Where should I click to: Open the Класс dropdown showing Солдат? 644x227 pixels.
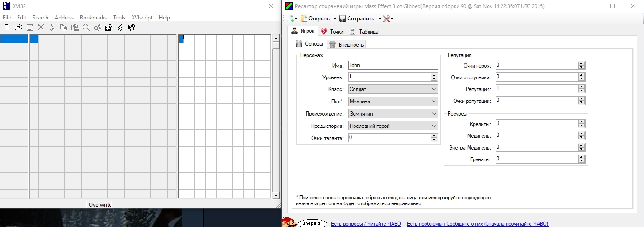pyautogui.click(x=393, y=89)
